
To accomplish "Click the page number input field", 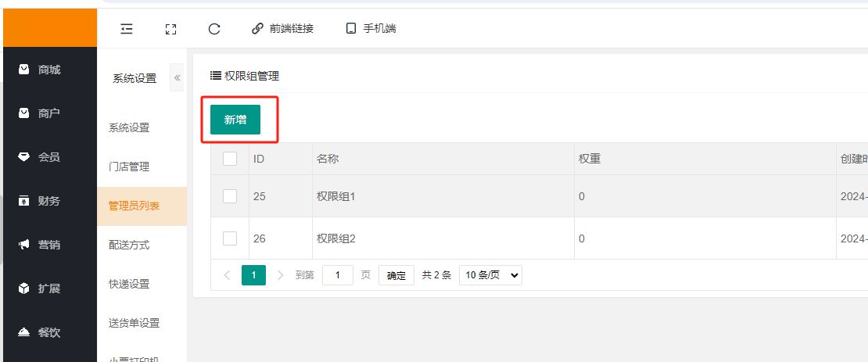I will [x=338, y=275].
